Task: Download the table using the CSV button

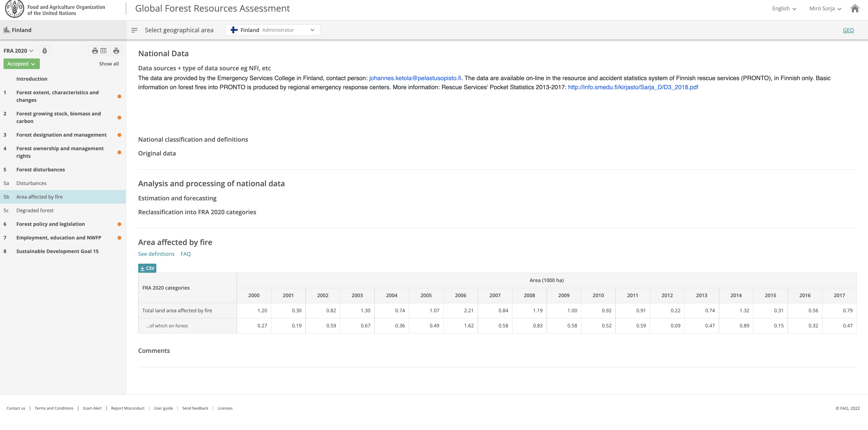Action: [x=147, y=268]
